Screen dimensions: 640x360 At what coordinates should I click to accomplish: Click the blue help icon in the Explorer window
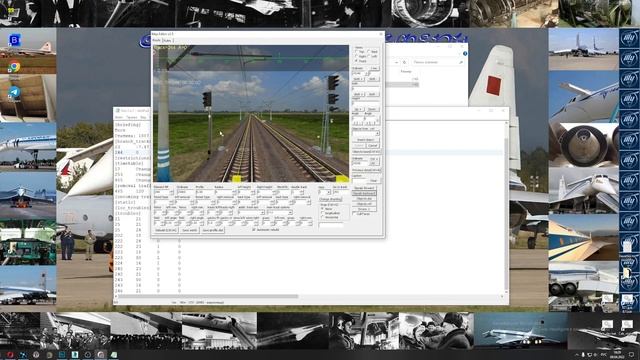point(465,53)
